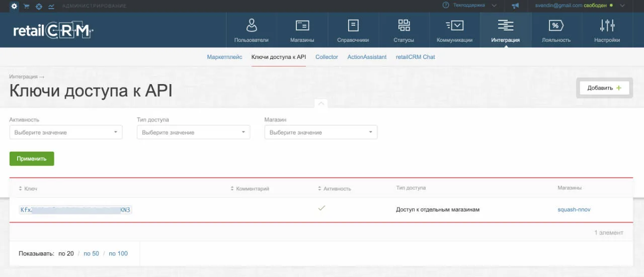Open the Справочники section
The image size is (644, 277).
coord(353,30)
